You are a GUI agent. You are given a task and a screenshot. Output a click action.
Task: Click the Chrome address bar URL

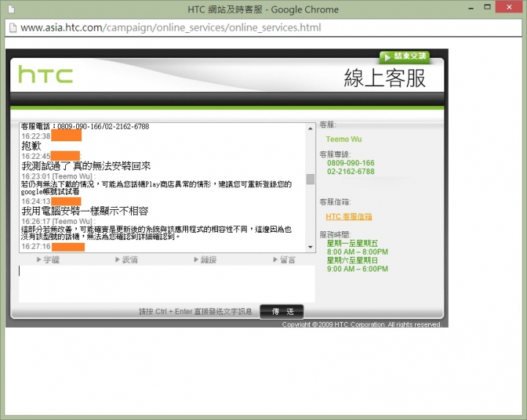171,28
